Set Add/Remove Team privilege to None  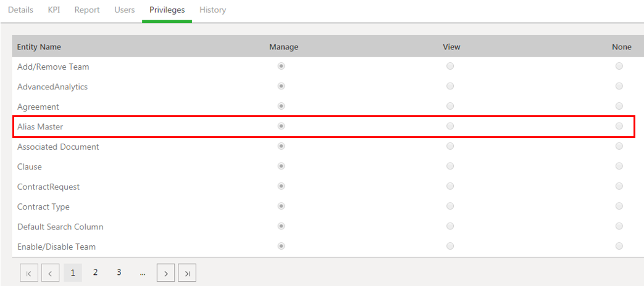pyautogui.click(x=619, y=66)
